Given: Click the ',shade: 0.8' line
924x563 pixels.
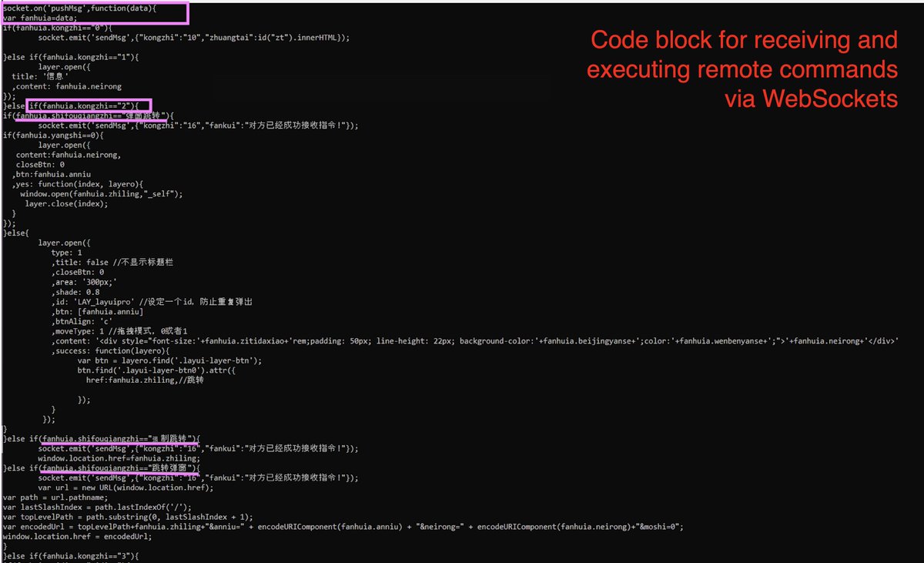Looking at the screenshot, I should (75, 292).
